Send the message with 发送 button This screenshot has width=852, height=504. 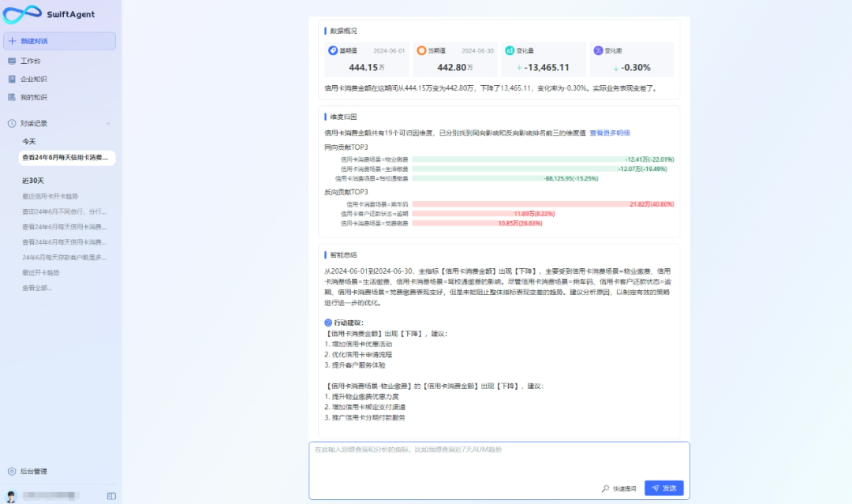point(664,488)
